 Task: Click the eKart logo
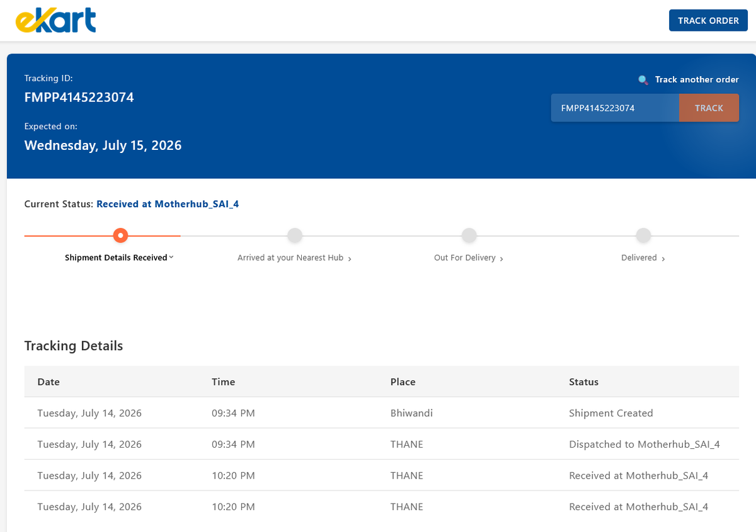click(55, 20)
